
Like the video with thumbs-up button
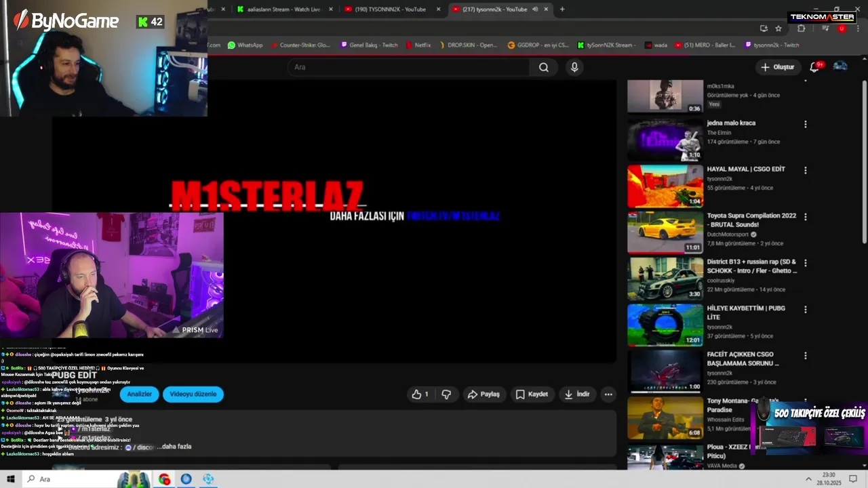coord(420,394)
